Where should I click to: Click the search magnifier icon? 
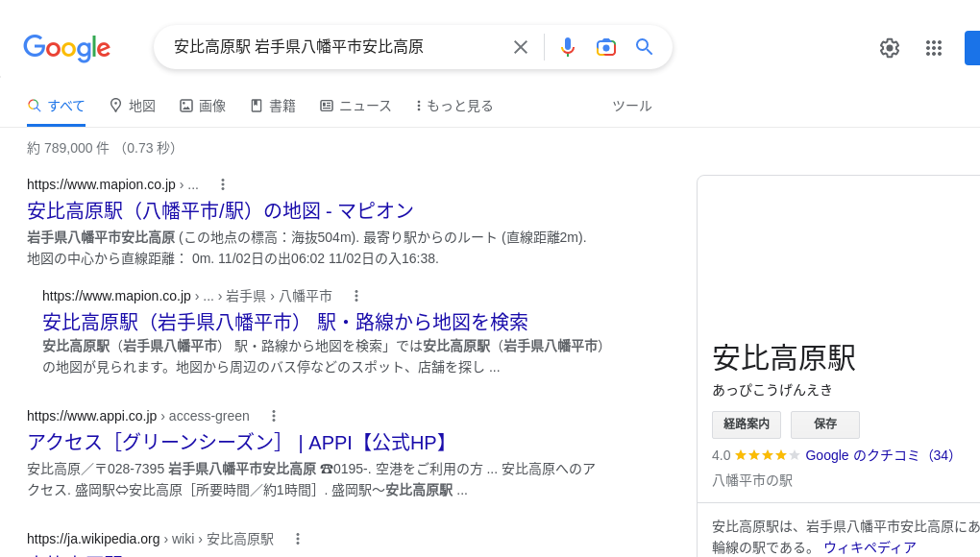[644, 47]
